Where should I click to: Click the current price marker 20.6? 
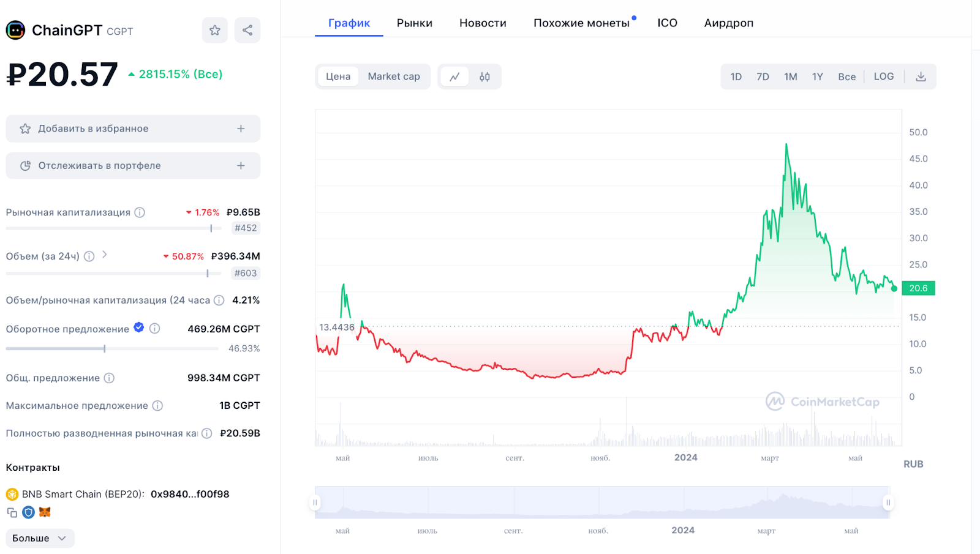pos(918,288)
